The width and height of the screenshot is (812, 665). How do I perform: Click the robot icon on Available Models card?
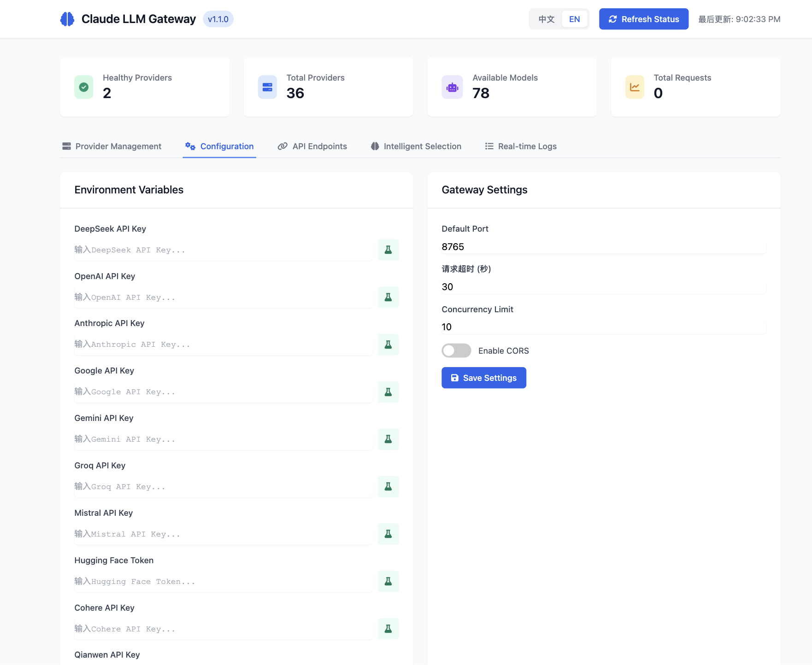(452, 87)
